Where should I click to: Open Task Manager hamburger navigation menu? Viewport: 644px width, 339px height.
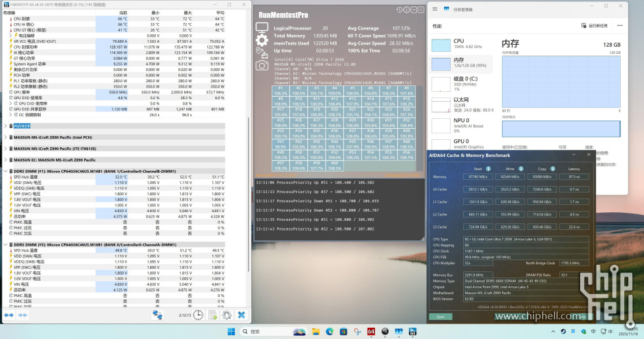click(x=435, y=9)
